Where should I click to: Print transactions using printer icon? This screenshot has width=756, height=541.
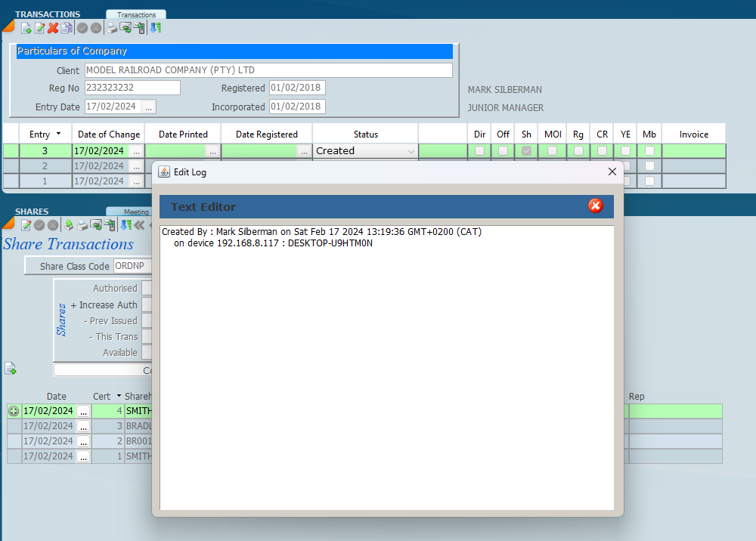point(112,29)
